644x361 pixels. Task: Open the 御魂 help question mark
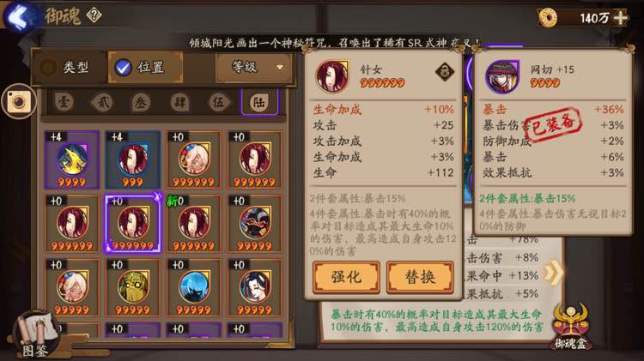tap(94, 15)
